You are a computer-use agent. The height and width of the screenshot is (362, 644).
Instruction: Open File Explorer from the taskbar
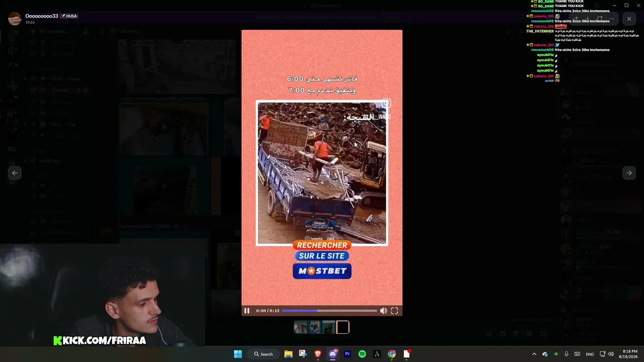[288, 354]
